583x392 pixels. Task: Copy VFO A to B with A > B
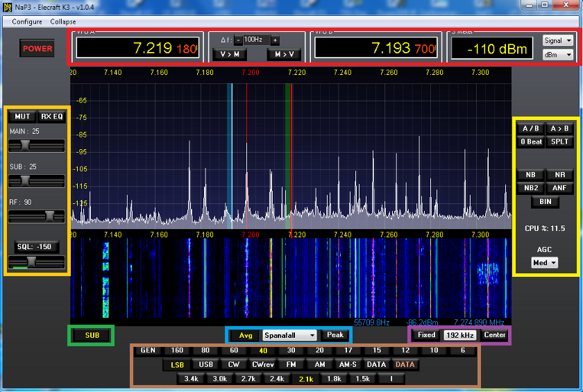(559, 128)
